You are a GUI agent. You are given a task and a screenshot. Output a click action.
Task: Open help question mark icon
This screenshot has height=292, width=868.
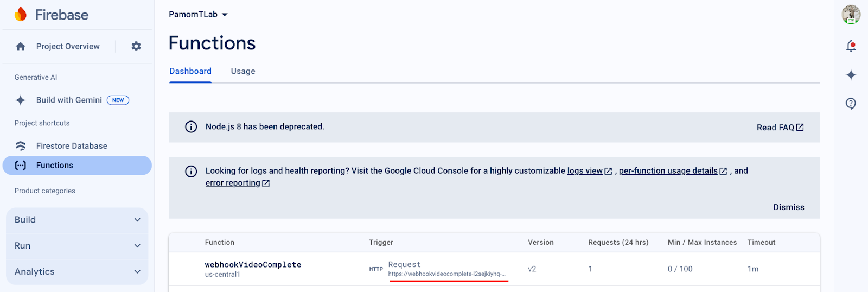[x=851, y=103]
